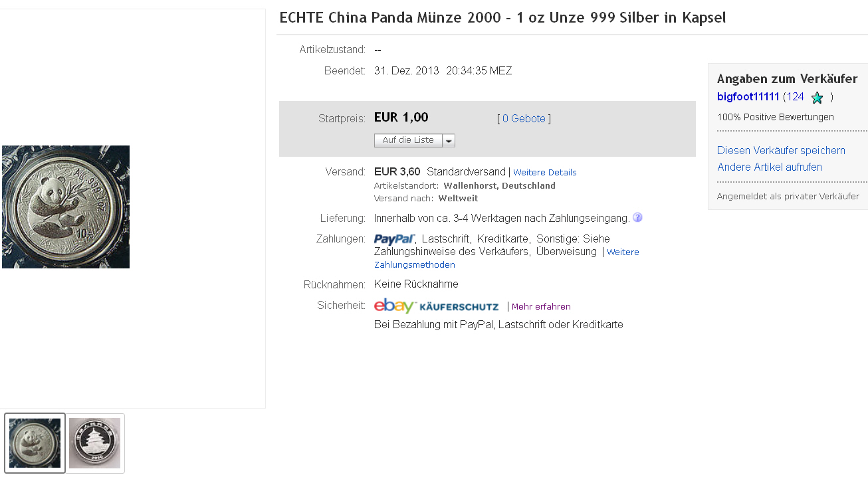Visit seller profile bigfoot11111

748,97
